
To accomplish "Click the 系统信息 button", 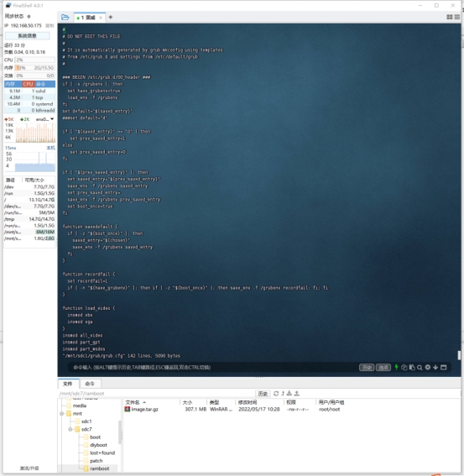I will pyautogui.click(x=27, y=36).
